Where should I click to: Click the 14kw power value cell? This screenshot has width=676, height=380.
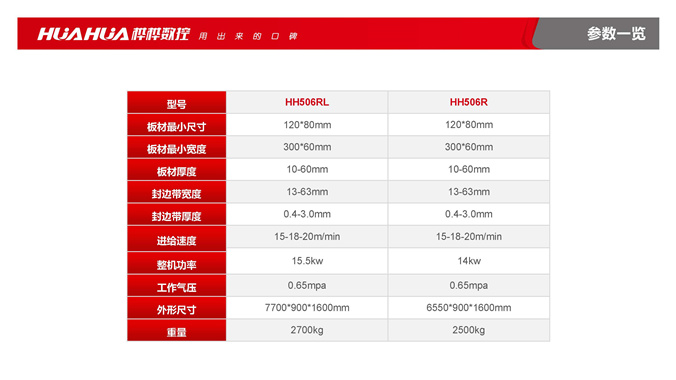click(x=469, y=261)
